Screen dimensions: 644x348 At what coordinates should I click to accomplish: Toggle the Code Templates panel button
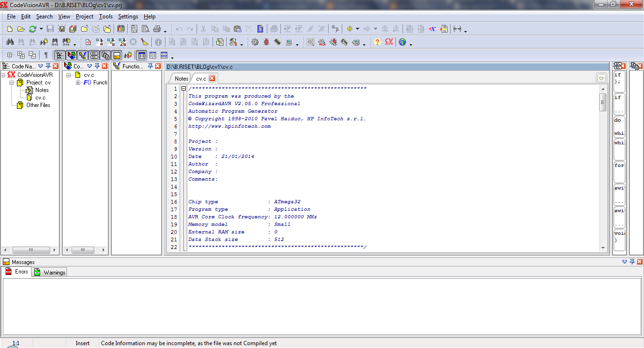click(94, 55)
